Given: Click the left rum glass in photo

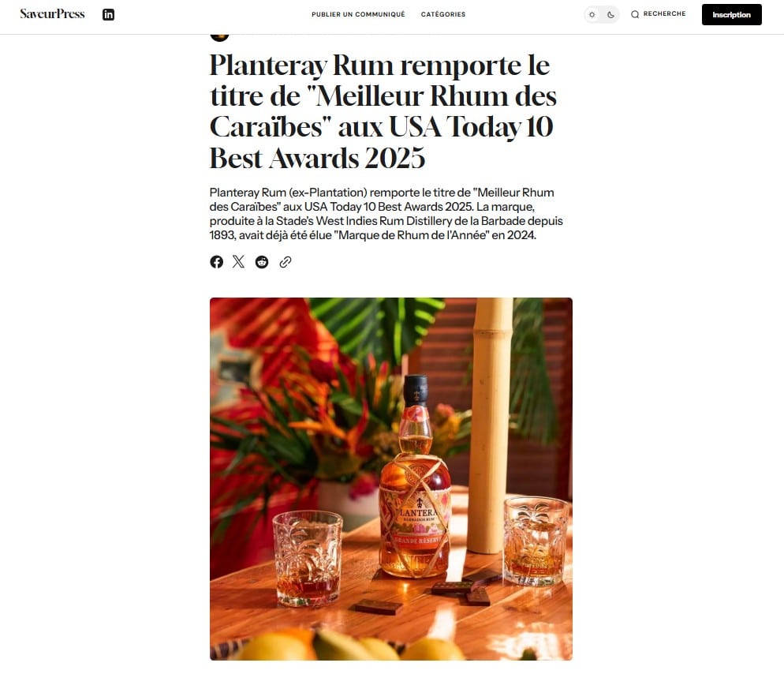Looking at the screenshot, I should pos(308,559).
